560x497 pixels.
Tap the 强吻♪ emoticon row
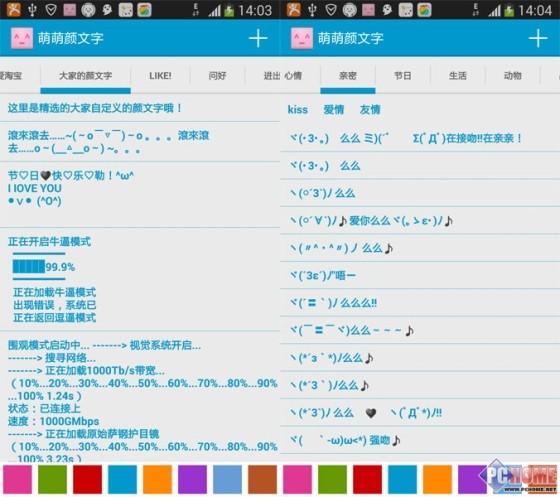click(x=420, y=440)
